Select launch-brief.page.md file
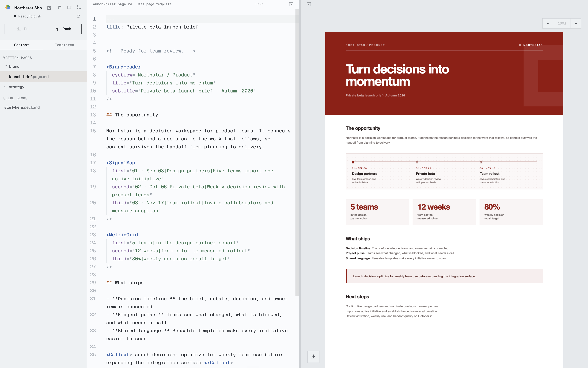This screenshot has width=588, height=368. [x=43, y=77]
